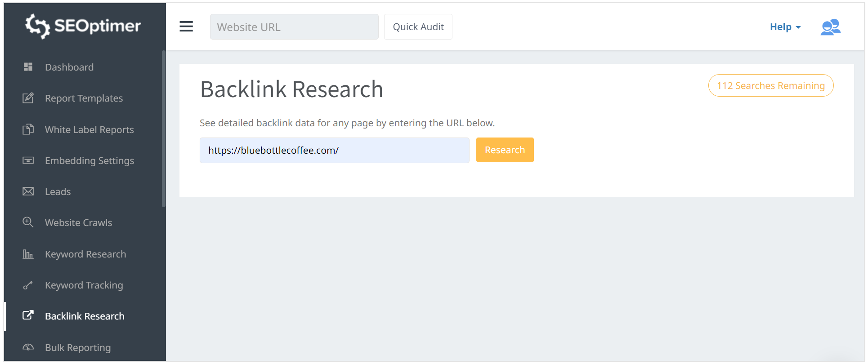Open Embedding Settings in sidebar
This screenshot has height=364, width=868.
(x=89, y=160)
